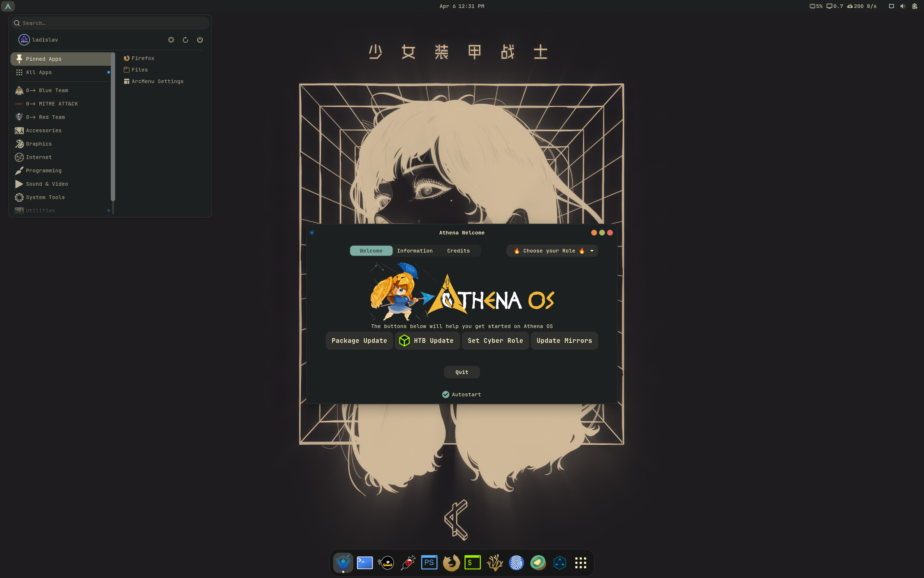Click the Update Mirrors button
The height and width of the screenshot is (578, 924).
564,341
